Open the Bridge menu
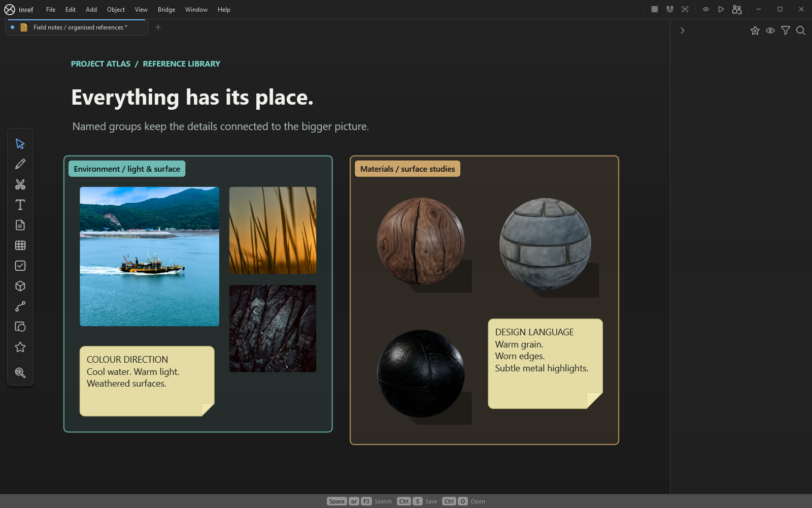Image resolution: width=812 pixels, height=508 pixels. click(x=166, y=10)
